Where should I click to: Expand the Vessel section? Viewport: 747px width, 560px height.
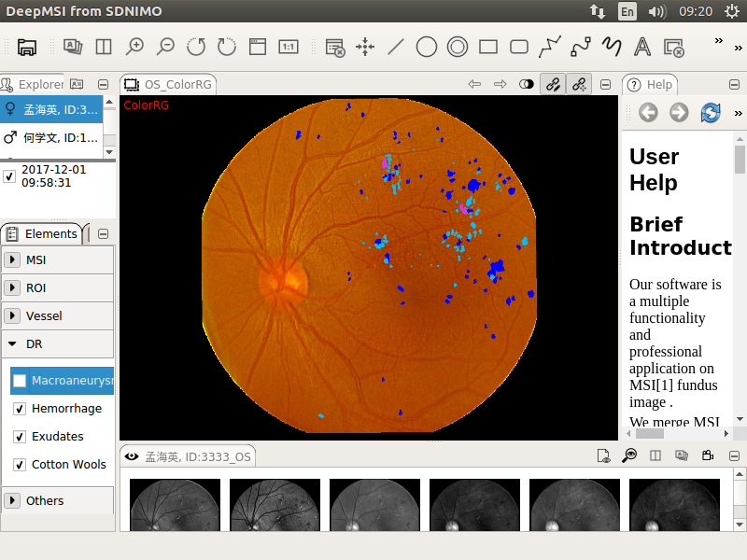click(x=12, y=315)
